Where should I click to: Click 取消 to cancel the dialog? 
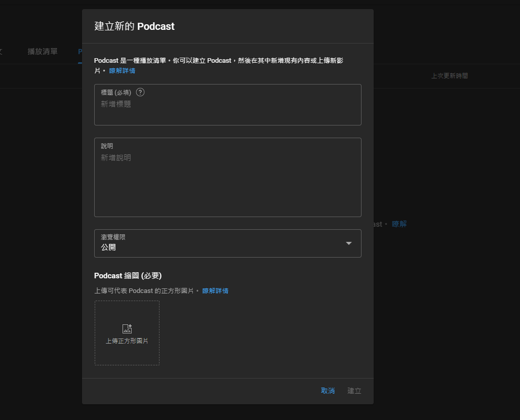pos(328,391)
